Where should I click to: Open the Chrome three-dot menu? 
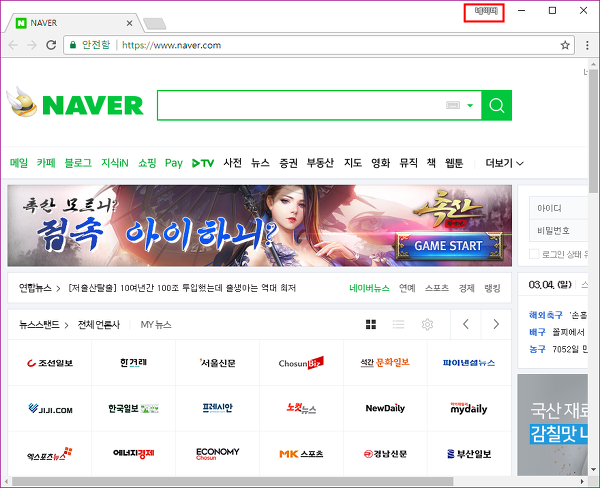(587, 45)
